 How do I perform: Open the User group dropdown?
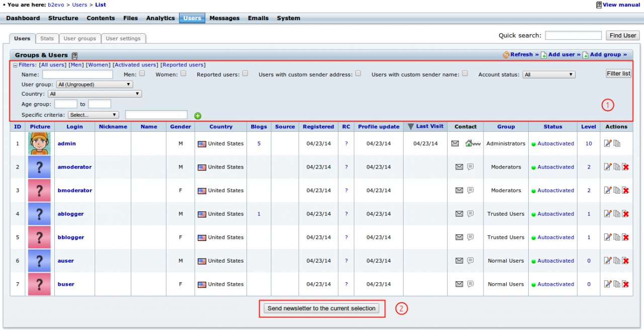[95, 85]
